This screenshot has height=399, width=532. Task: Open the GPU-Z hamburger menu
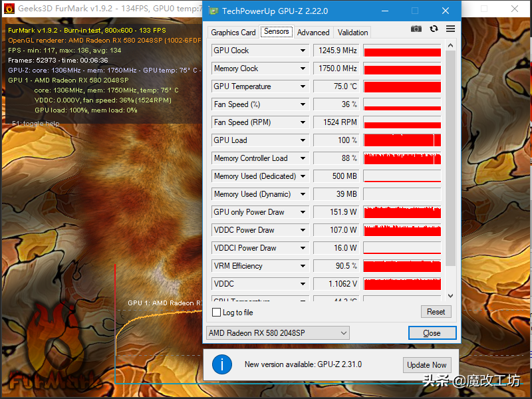coord(450,29)
